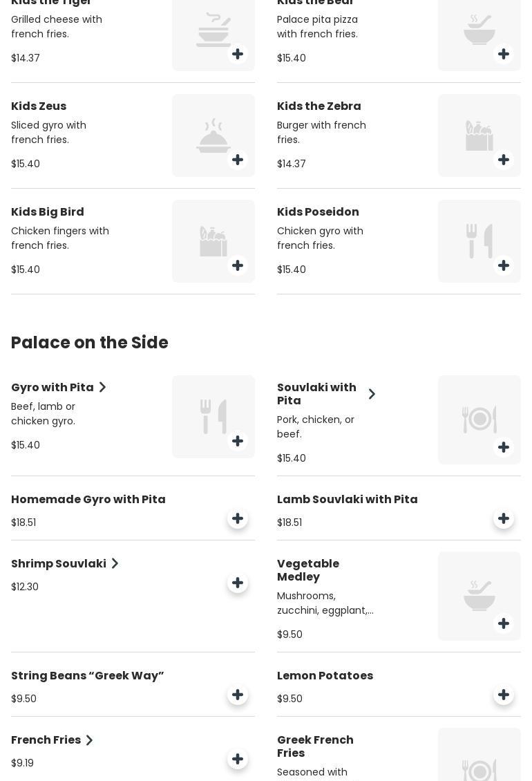The width and height of the screenshot is (532, 781).
Task: Add Lemon Potatoes to order
Action: coord(504,695)
